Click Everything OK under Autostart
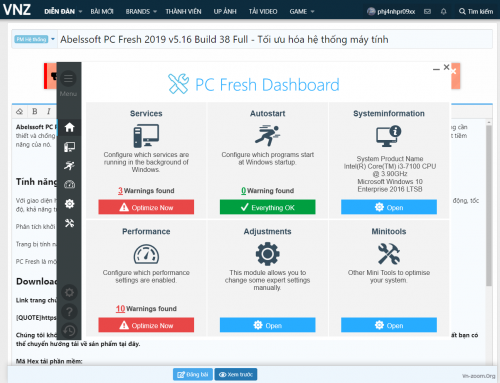This screenshot has width=500, height=383. [267, 207]
